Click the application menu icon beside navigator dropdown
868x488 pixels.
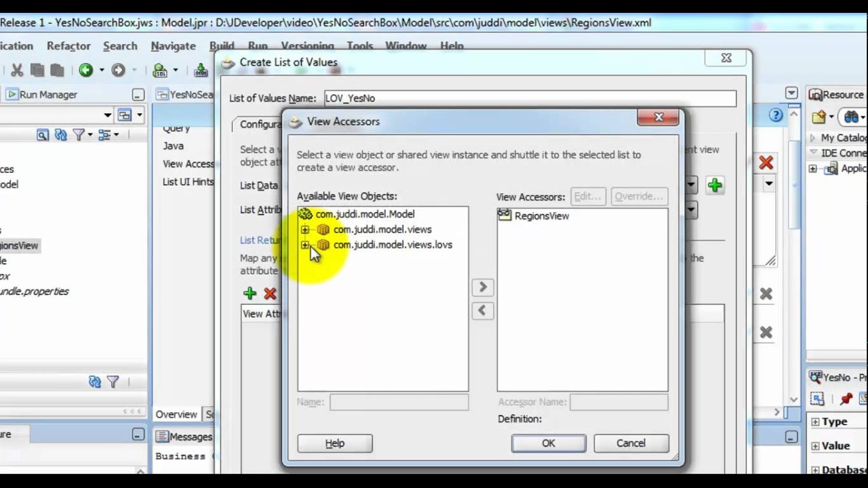(125, 115)
